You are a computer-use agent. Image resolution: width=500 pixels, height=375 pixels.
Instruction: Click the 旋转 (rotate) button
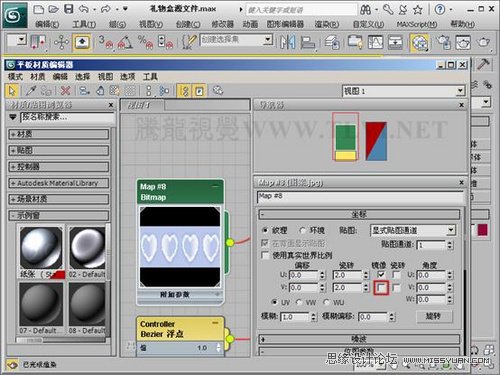(434, 316)
